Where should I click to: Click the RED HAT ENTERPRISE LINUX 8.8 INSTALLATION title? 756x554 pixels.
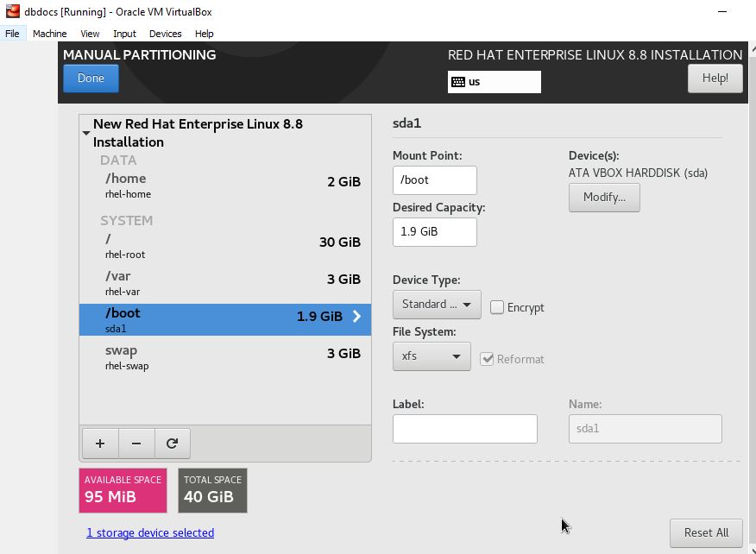[595, 55]
